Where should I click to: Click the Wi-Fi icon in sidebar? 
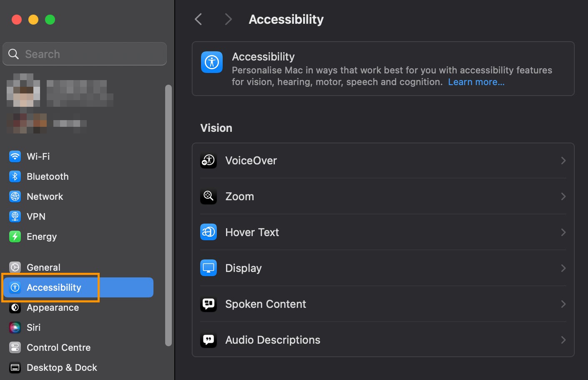[15, 156]
